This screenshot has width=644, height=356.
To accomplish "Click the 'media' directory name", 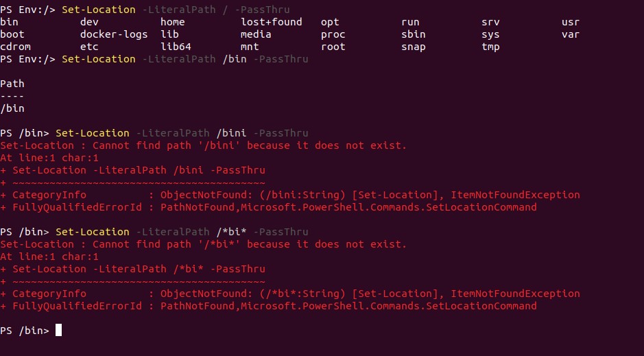I will point(256,34).
